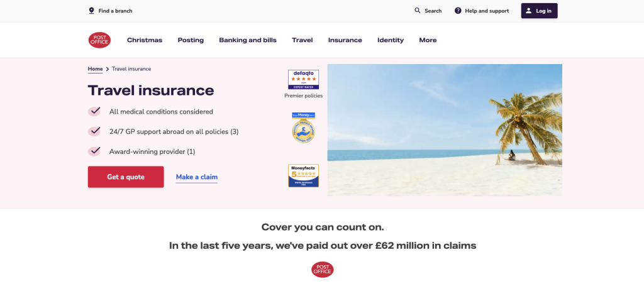The image size is (644, 289).
Task: Click the Search magnifier icon
Action: [418, 11]
